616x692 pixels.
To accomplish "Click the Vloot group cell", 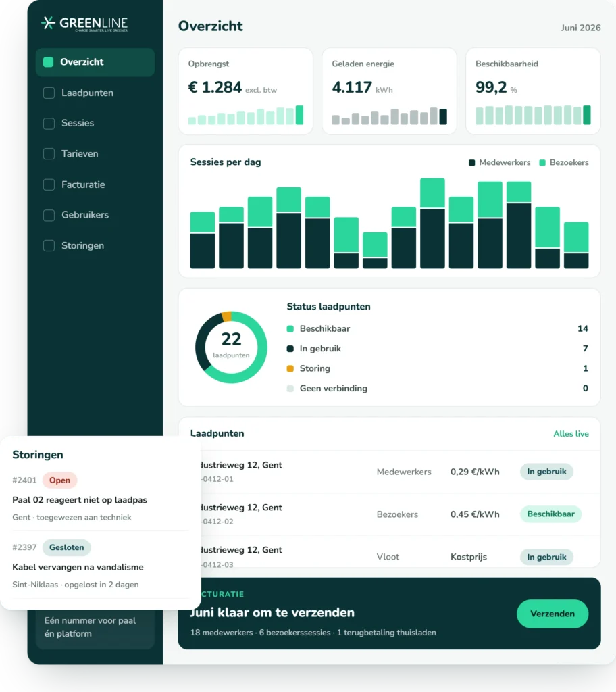I will 388,557.
